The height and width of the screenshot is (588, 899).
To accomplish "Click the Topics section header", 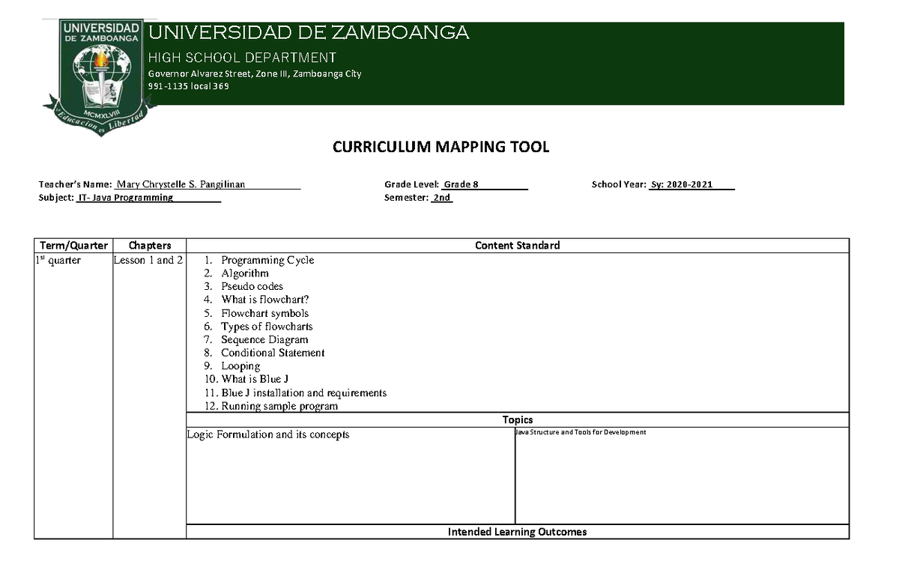I will coord(518,419).
